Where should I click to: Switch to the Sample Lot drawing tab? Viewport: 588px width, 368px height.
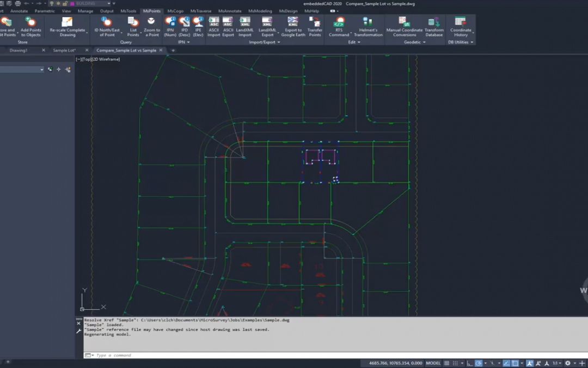(x=64, y=50)
